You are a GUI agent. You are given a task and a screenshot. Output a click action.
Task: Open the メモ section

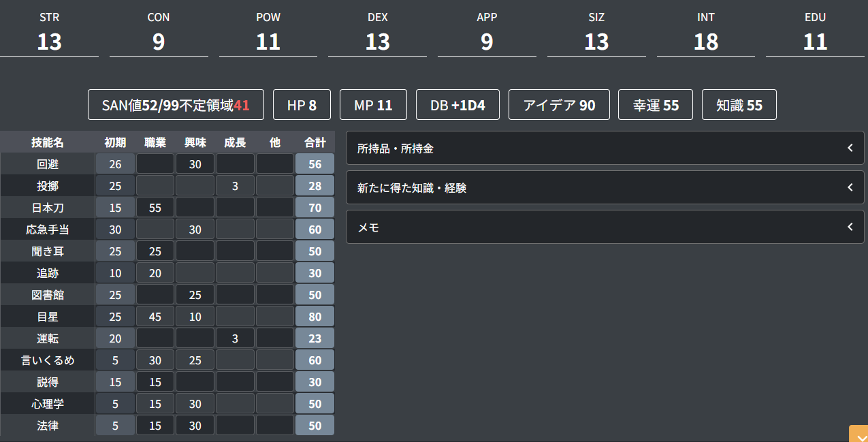coord(605,227)
